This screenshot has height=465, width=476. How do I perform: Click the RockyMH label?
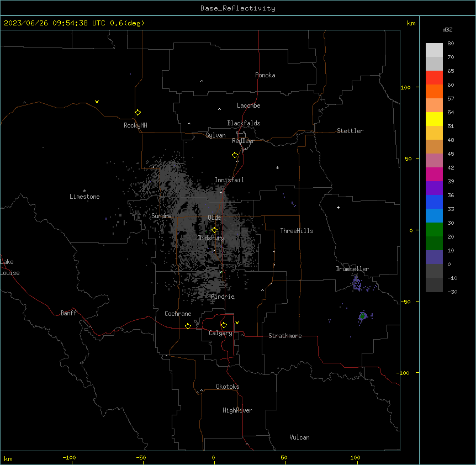pyautogui.click(x=135, y=125)
